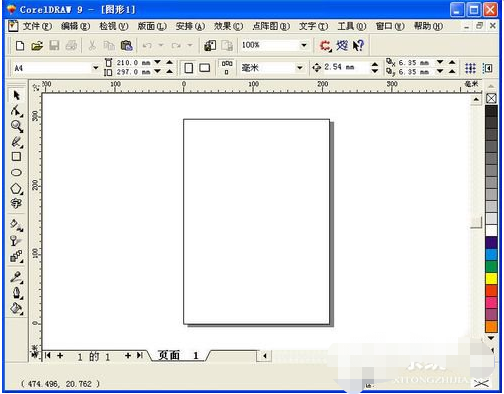The width and height of the screenshot is (504, 394).
Task: Select the Interactive Fill tool
Action: point(16,225)
